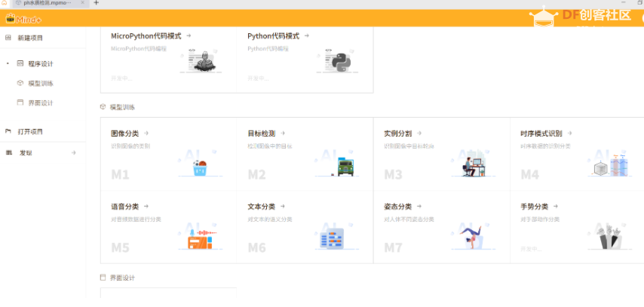Open 发现 in the sidebar

(x=26, y=153)
